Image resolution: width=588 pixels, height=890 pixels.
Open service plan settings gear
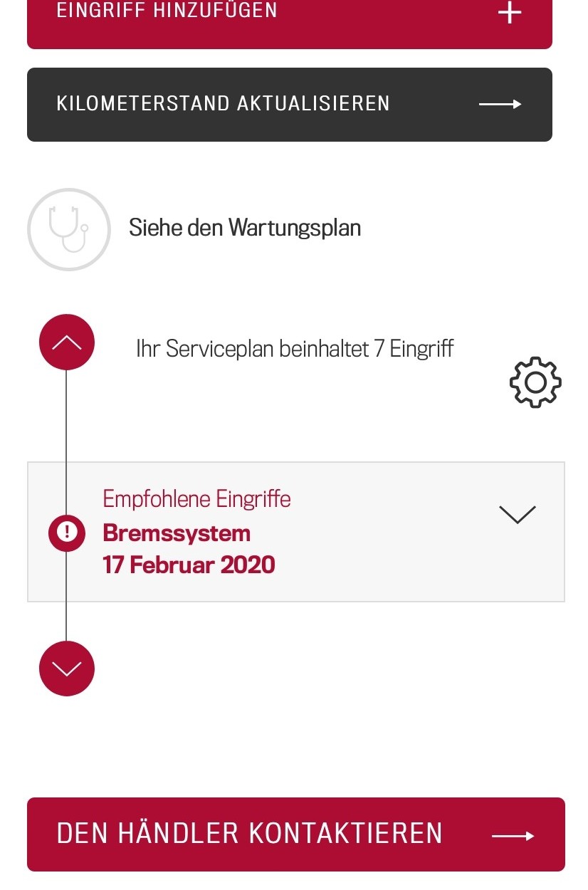click(535, 382)
